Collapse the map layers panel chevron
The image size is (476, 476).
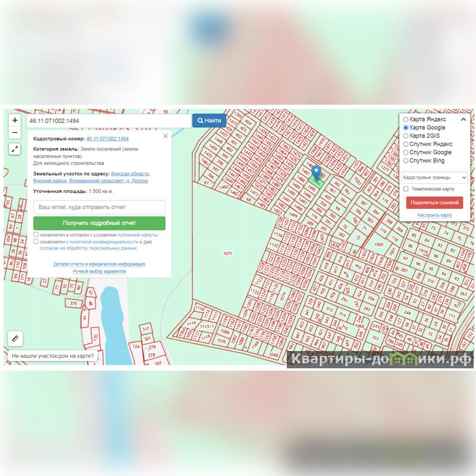[464, 120]
